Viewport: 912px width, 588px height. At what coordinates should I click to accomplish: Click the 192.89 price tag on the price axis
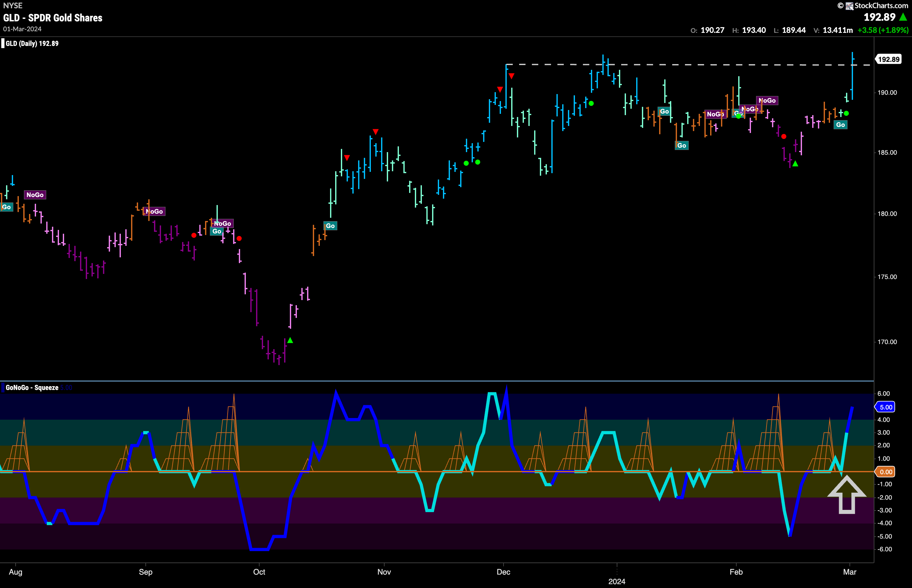point(889,59)
